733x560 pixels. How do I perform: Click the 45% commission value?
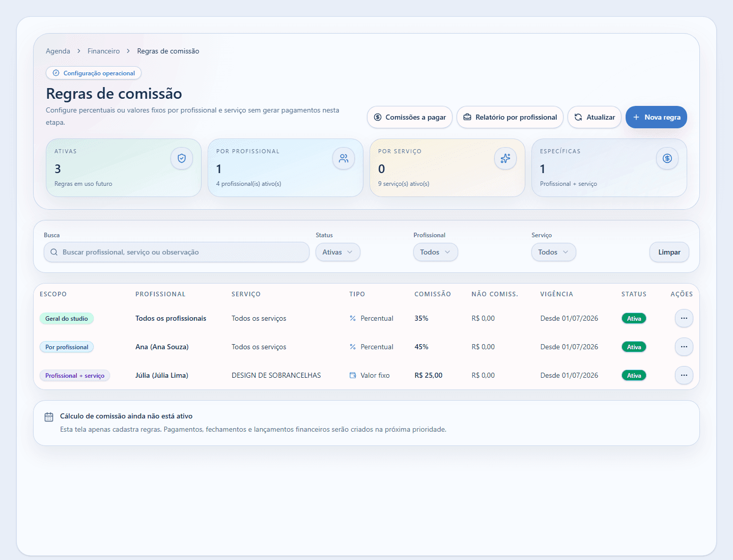421,347
